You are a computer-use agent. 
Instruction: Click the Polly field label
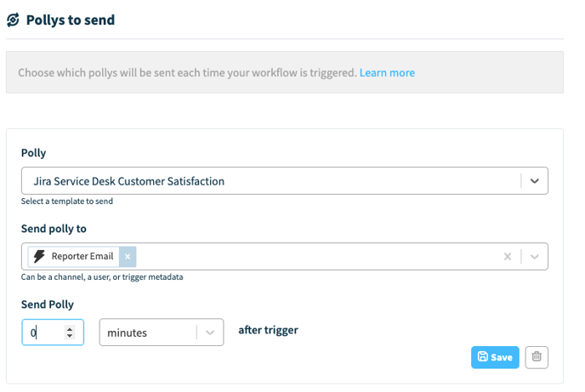tap(33, 153)
